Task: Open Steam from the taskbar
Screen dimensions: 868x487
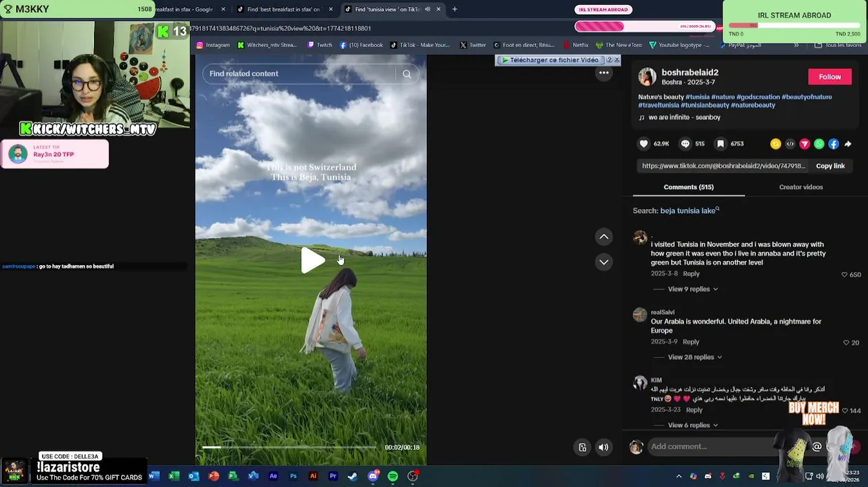Action: click(x=352, y=476)
